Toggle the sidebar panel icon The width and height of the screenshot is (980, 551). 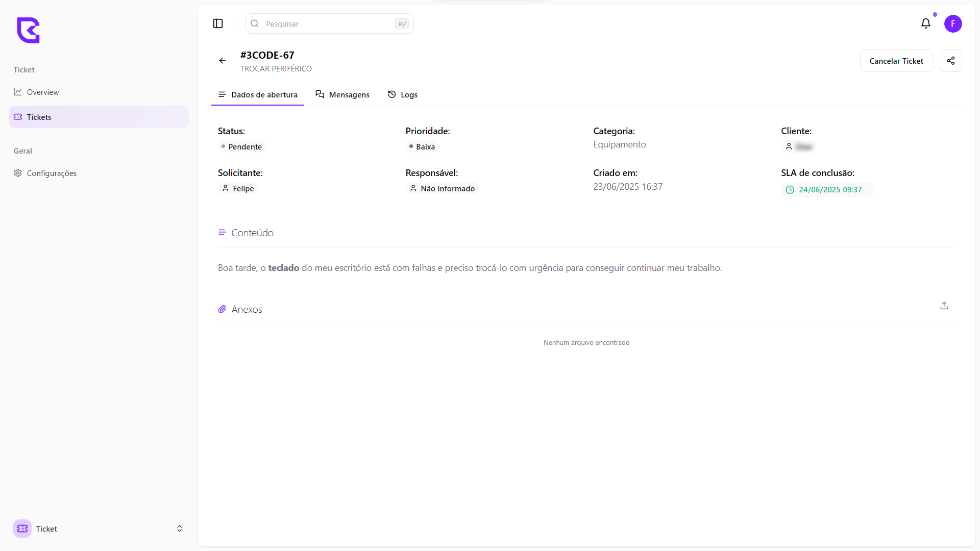218,24
